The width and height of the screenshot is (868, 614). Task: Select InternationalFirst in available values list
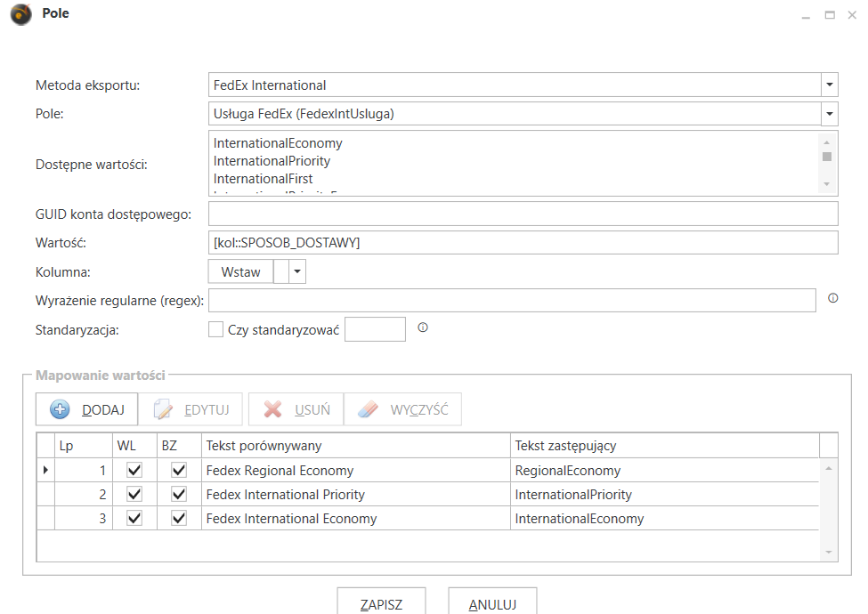pyautogui.click(x=263, y=179)
